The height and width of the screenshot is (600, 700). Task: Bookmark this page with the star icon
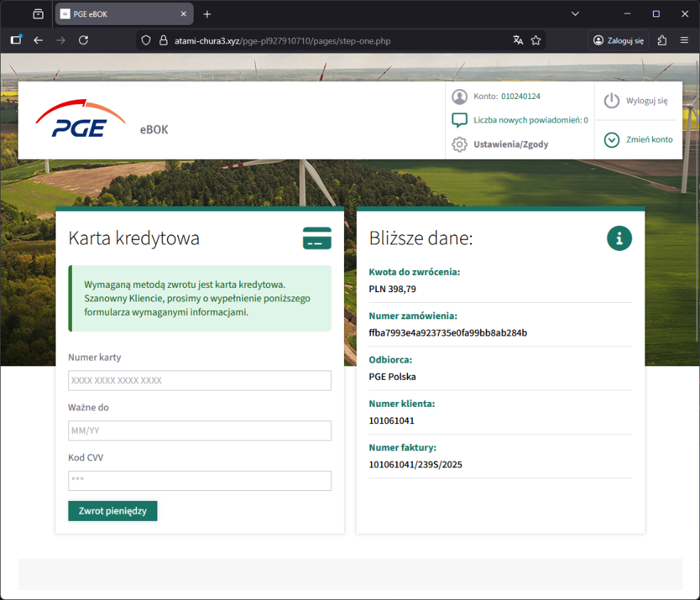536,41
